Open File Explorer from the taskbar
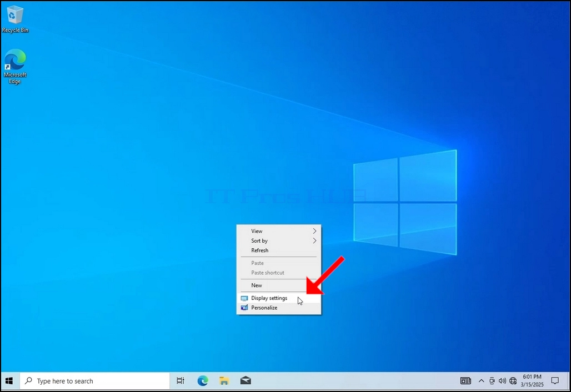 224,381
